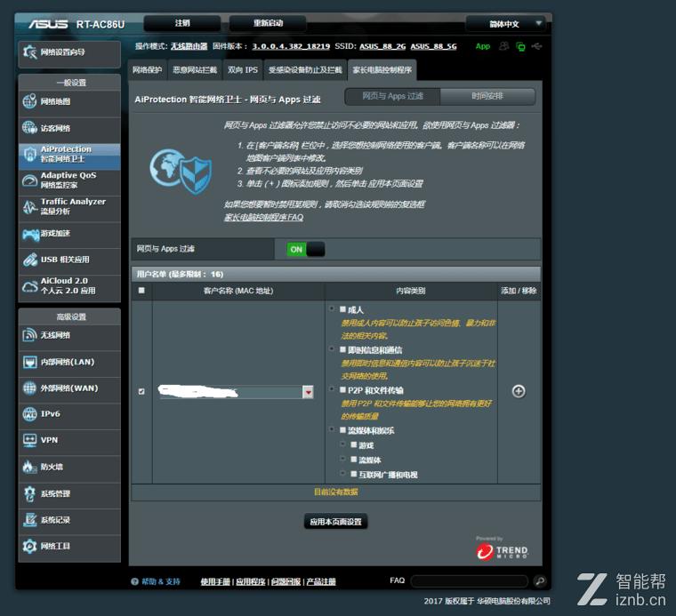Open the 访客网络 guest network icon
Image resolution: width=676 pixels, height=616 pixels.
click(x=29, y=128)
